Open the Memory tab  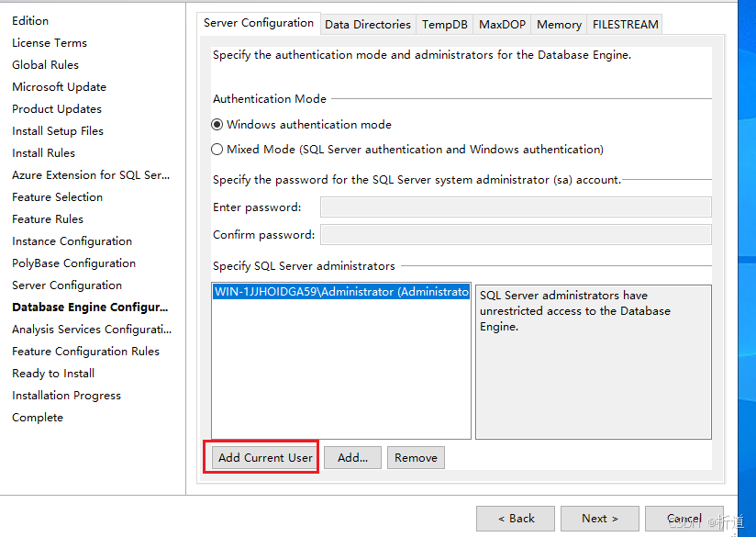pyautogui.click(x=559, y=25)
